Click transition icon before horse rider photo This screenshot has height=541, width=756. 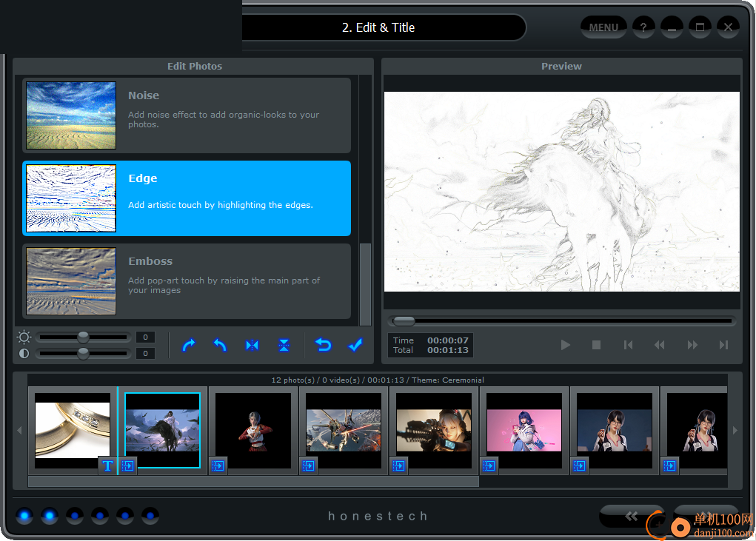click(128, 466)
